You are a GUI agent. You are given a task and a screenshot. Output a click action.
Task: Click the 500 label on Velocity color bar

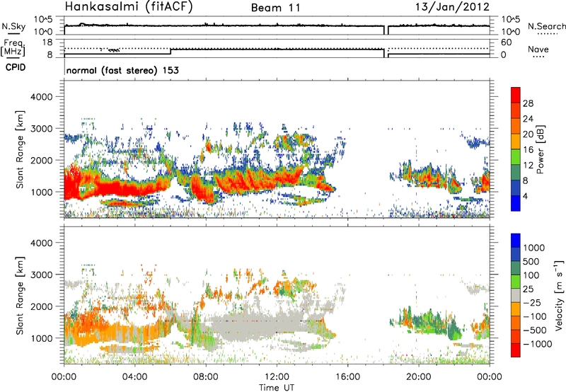[x=531, y=261]
